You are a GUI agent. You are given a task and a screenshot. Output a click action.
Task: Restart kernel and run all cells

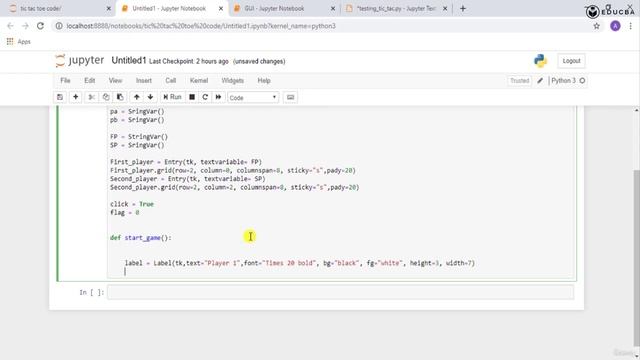pyautogui.click(x=218, y=97)
